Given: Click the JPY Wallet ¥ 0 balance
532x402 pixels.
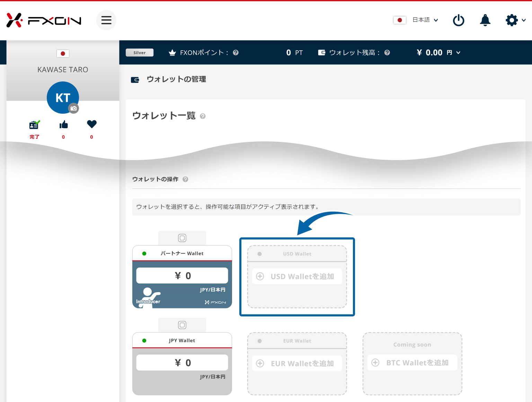Looking at the screenshot, I should click(182, 362).
